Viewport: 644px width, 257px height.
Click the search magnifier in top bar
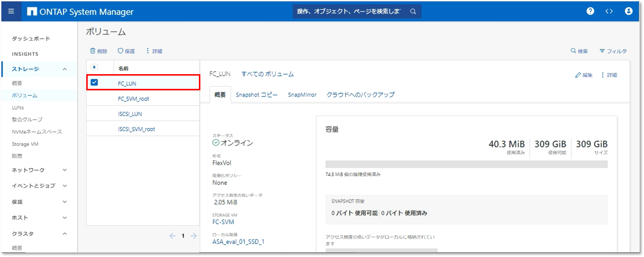click(413, 11)
